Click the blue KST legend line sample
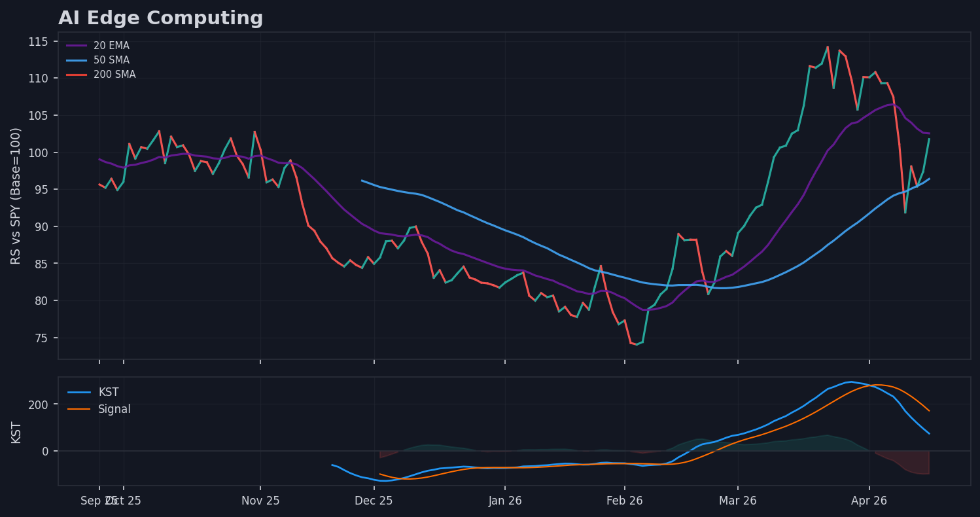The width and height of the screenshot is (980, 517). click(79, 393)
